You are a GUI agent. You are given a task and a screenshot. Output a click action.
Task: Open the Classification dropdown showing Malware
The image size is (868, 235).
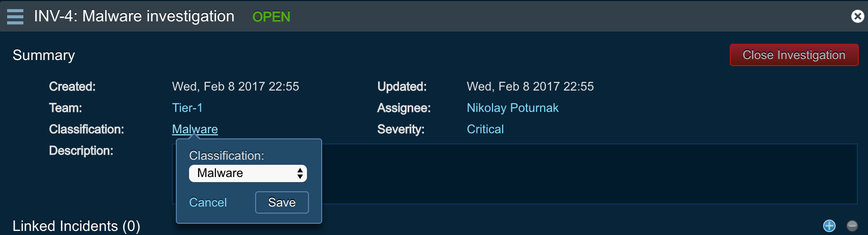point(248,173)
